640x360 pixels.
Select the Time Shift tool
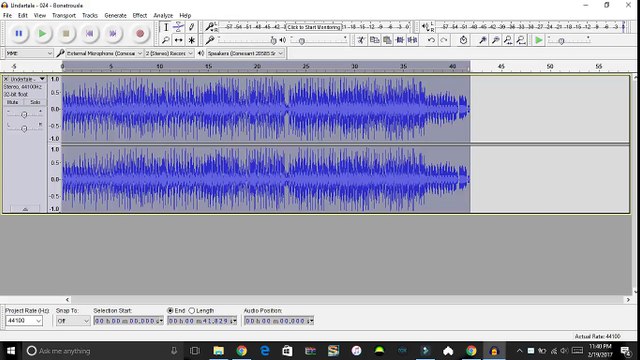[x=178, y=40]
